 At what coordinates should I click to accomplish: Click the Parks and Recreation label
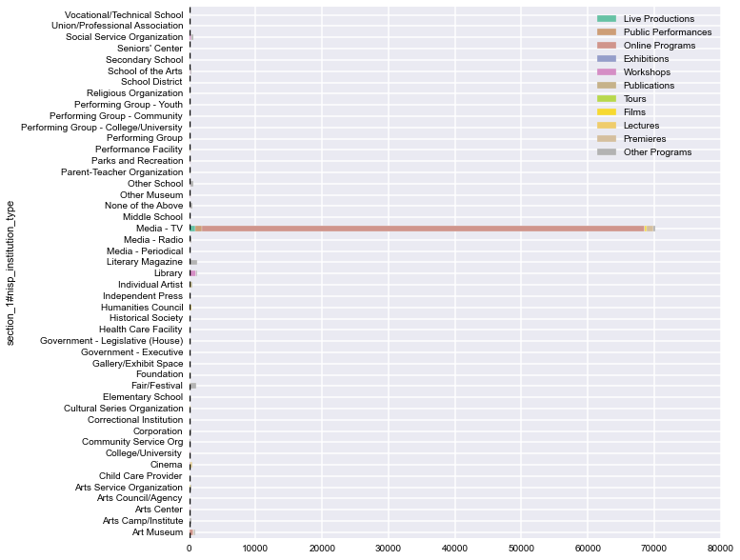pyautogui.click(x=137, y=161)
